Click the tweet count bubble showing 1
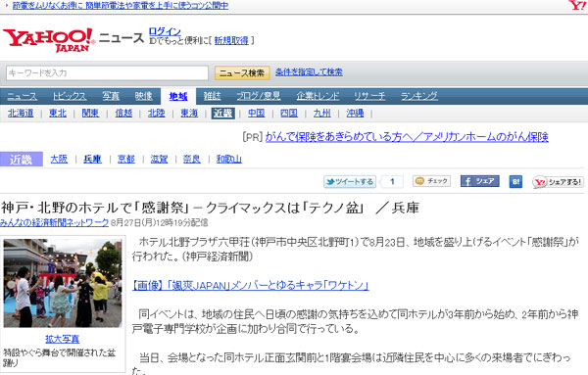 392,182
